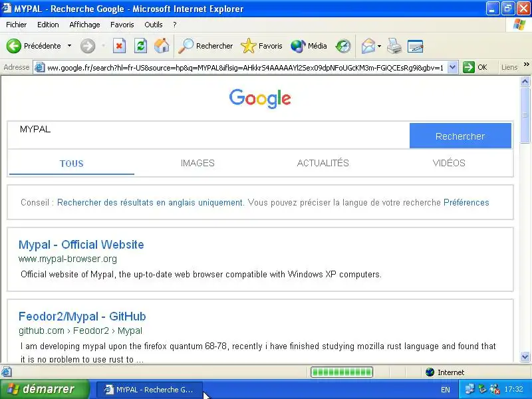Click the page icon in address bar

coord(40,68)
